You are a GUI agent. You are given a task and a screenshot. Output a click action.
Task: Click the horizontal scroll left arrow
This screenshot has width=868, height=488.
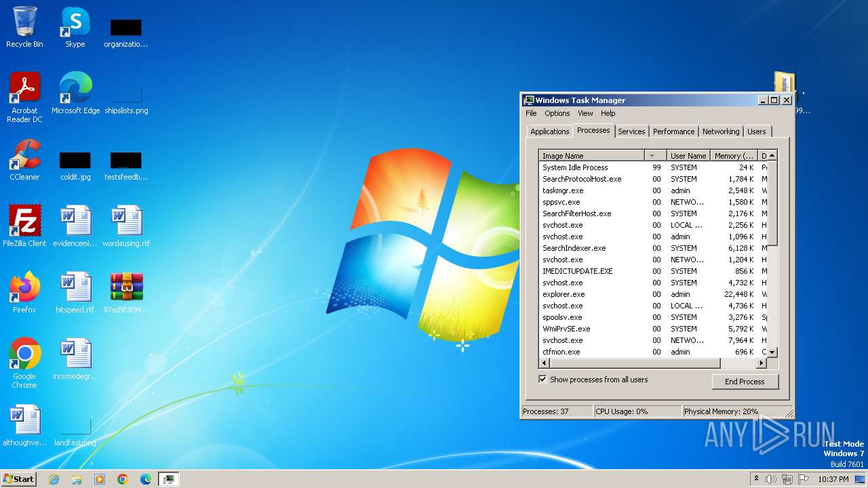click(545, 363)
